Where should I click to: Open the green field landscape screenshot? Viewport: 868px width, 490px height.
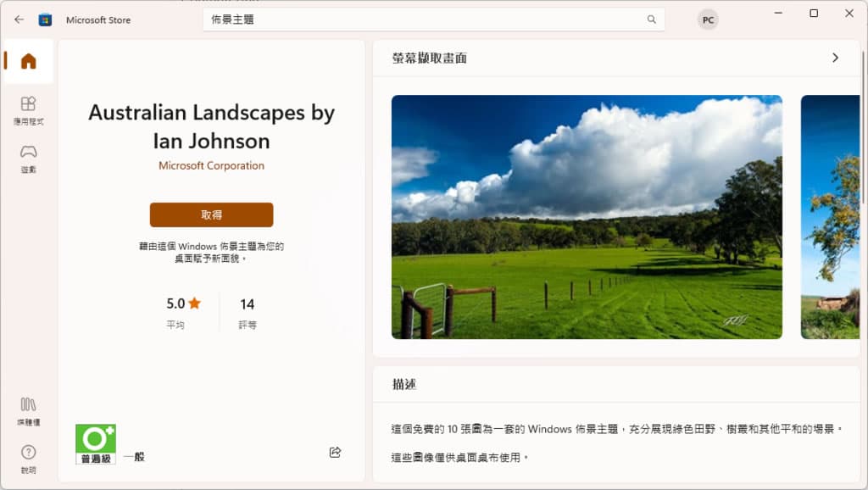point(587,217)
